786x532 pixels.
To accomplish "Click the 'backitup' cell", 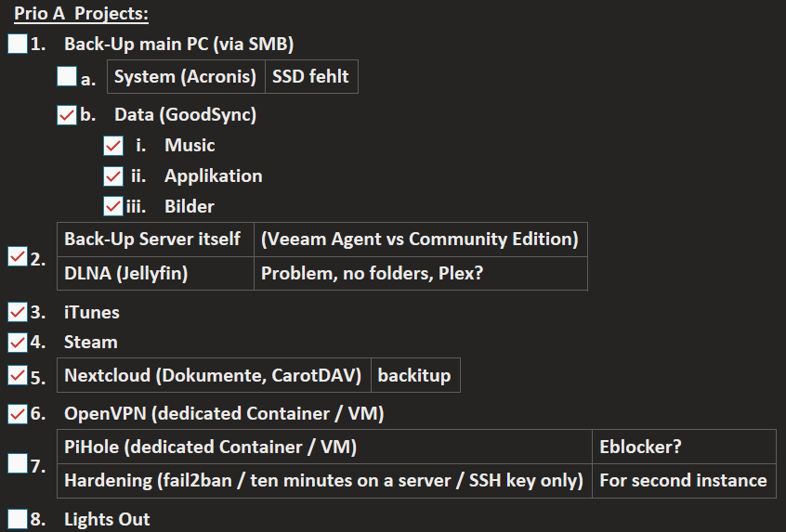I will tap(415, 375).
